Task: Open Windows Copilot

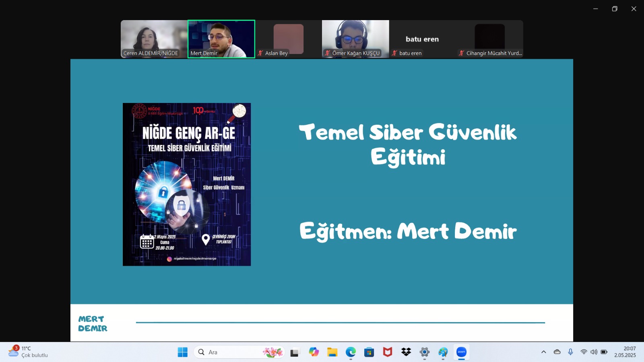Action: click(x=314, y=352)
